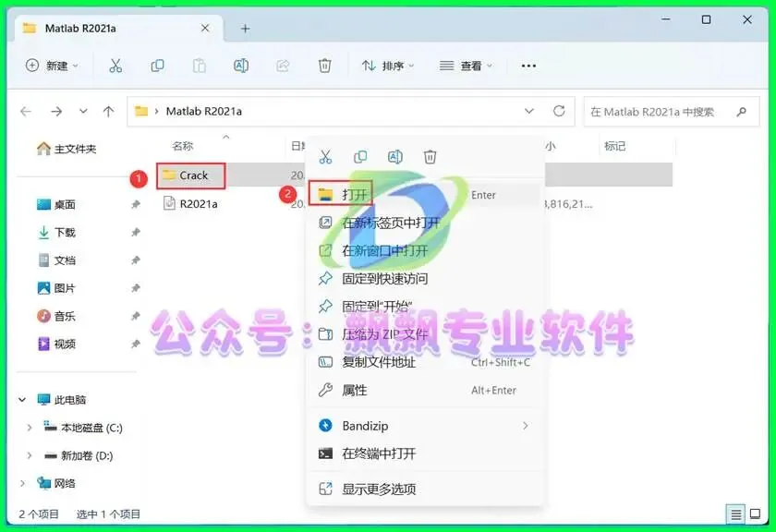Click the Delete trash icon in the toolbar
The width and height of the screenshot is (776, 532).
(x=324, y=66)
